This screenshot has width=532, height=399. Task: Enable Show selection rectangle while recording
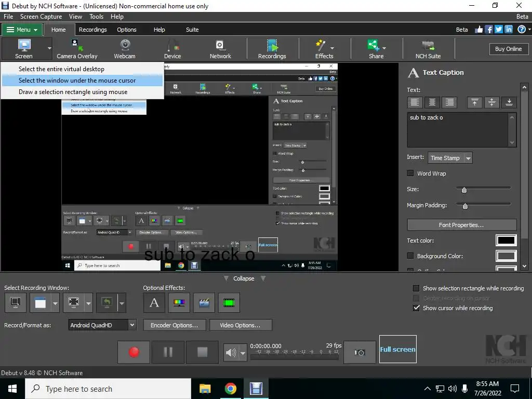(x=416, y=288)
